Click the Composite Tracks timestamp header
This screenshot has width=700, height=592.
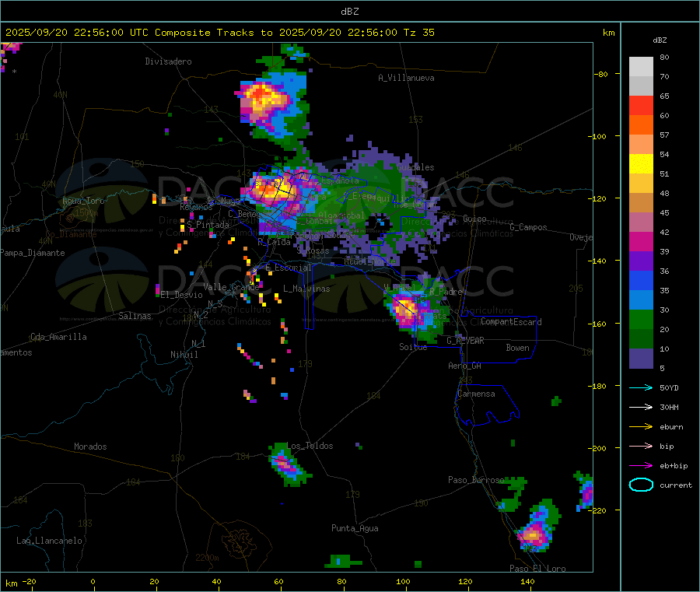pos(219,33)
